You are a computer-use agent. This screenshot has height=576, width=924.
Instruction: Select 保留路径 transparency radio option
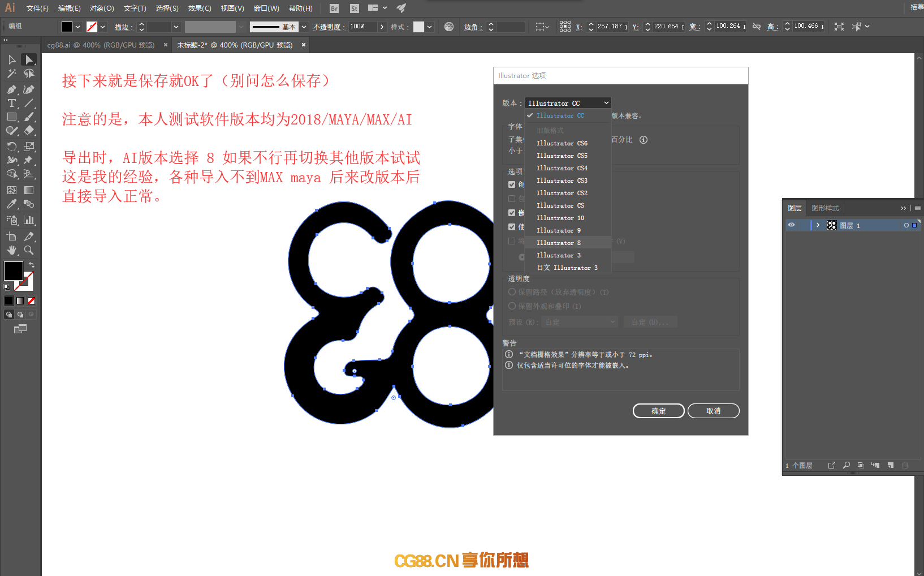pyautogui.click(x=512, y=292)
